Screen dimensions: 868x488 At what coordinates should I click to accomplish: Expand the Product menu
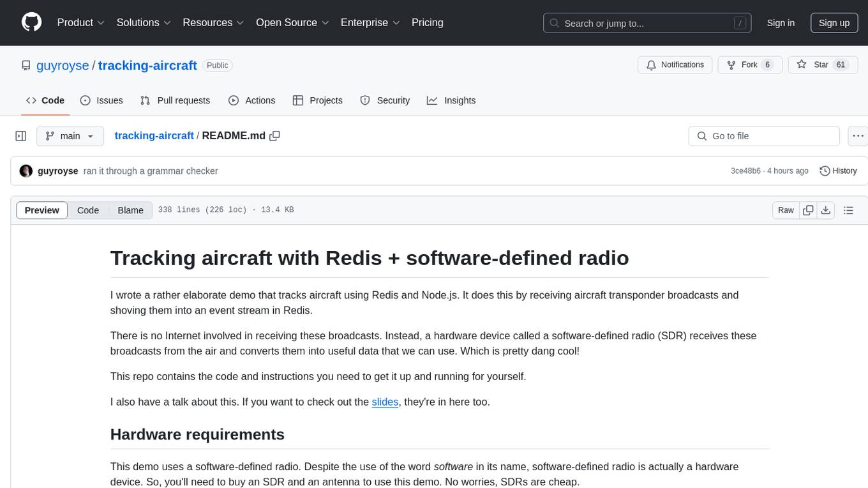81,22
